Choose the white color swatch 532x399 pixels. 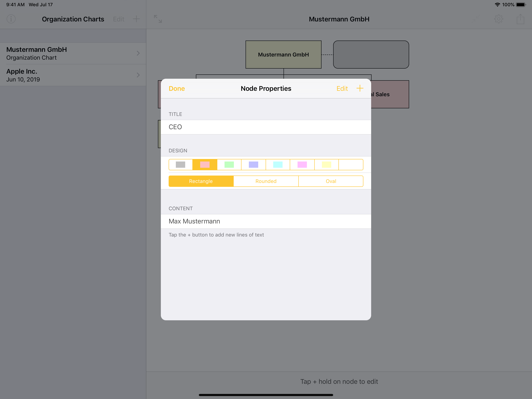tap(351, 165)
